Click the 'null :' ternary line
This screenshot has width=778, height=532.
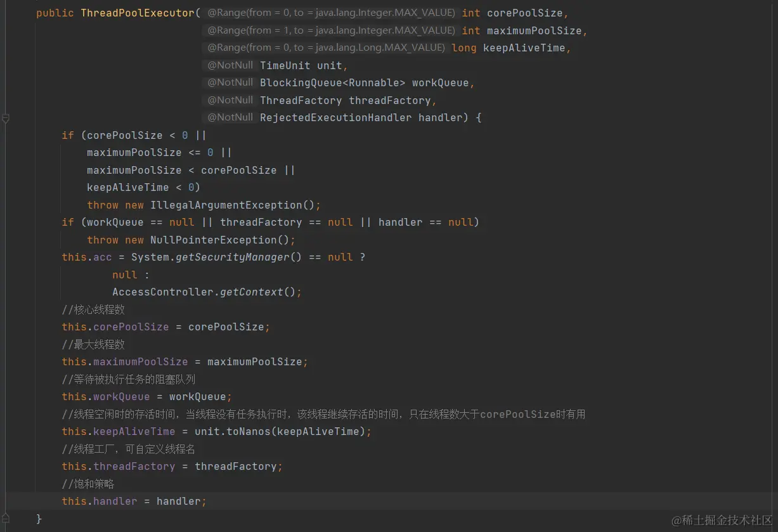coord(131,275)
